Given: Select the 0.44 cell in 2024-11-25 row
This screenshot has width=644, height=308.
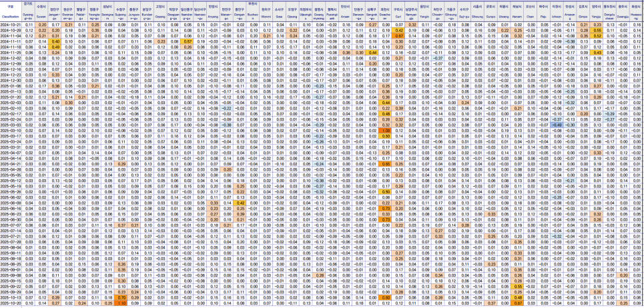Looking at the screenshot, I should tap(372, 53).
